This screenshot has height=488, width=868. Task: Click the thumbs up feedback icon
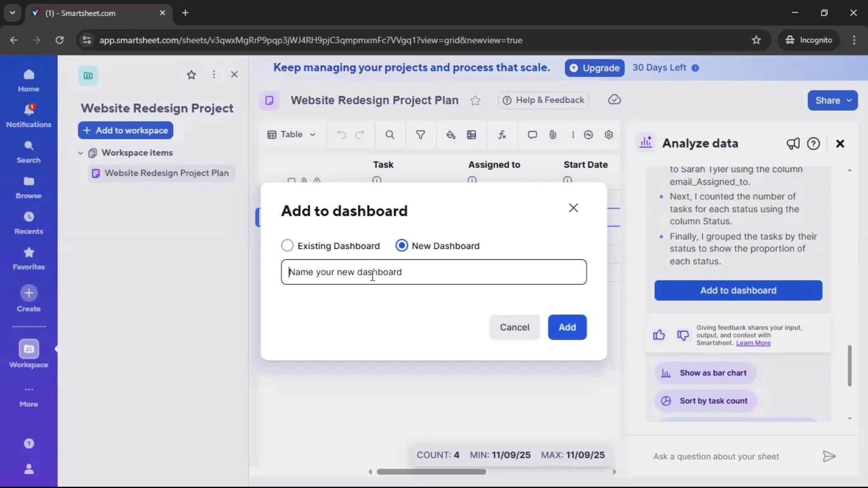[659, 335]
